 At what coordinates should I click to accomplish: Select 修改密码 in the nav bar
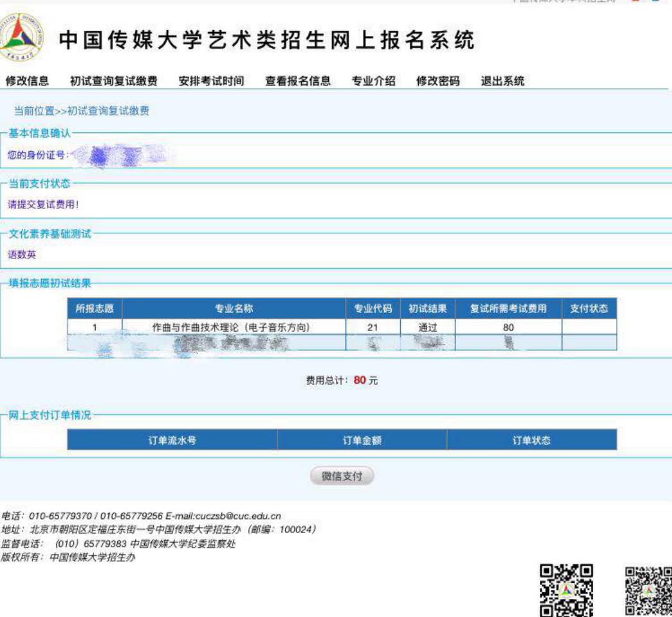[x=438, y=81]
